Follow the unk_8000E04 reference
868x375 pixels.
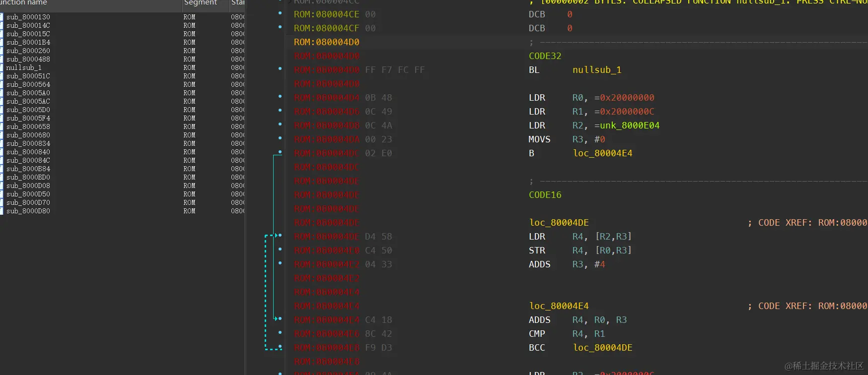pyautogui.click(x=630, y=125)
